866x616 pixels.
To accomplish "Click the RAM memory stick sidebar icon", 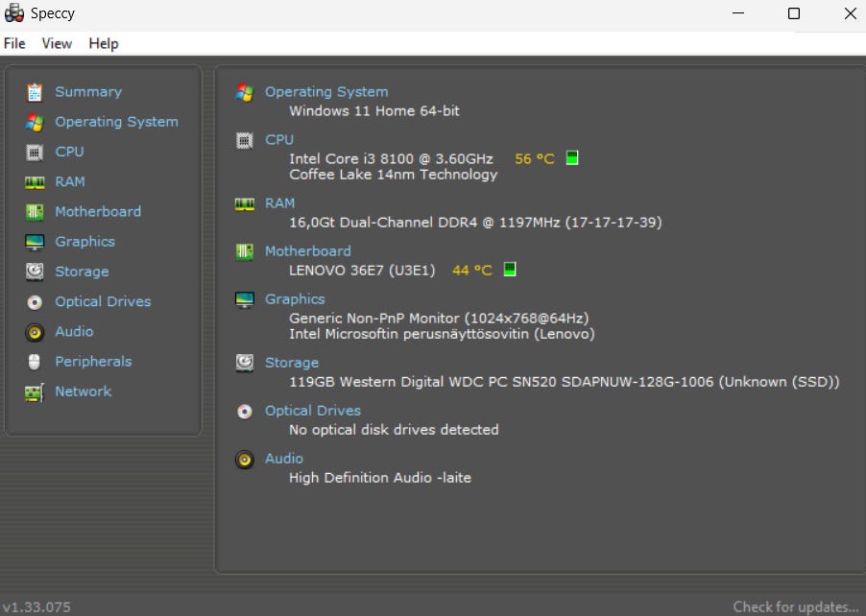I will click(x=35, y=181).
